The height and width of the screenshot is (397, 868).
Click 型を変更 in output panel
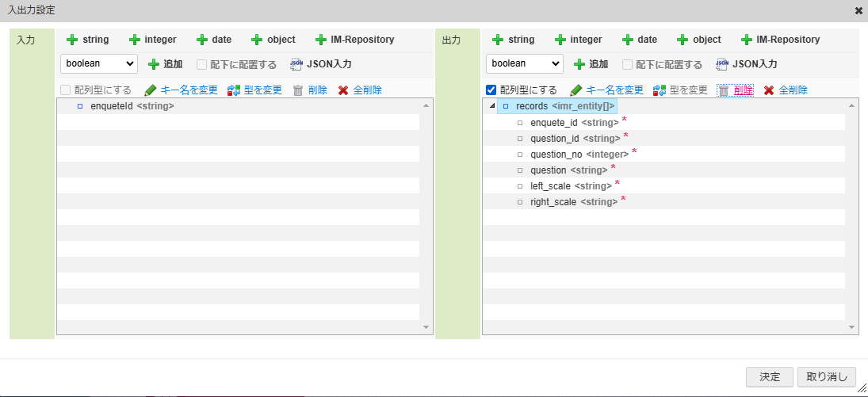tap(680, 90)
